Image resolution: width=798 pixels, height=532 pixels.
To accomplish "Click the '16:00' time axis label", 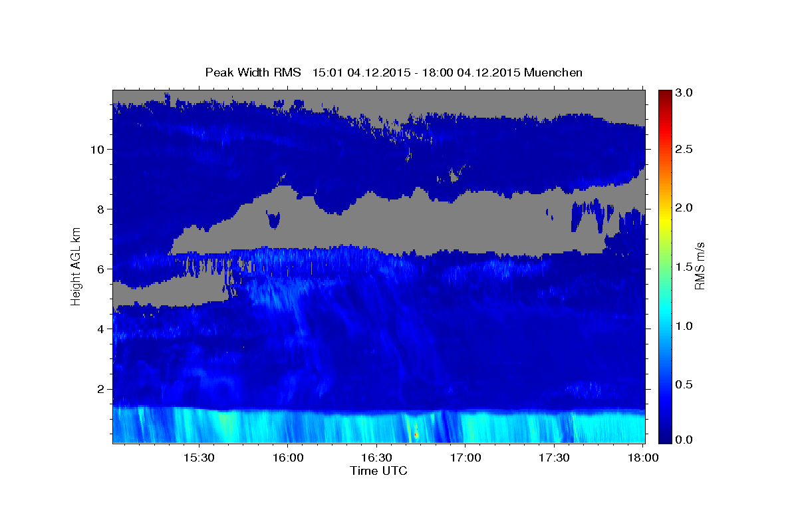I will [288, 458].
